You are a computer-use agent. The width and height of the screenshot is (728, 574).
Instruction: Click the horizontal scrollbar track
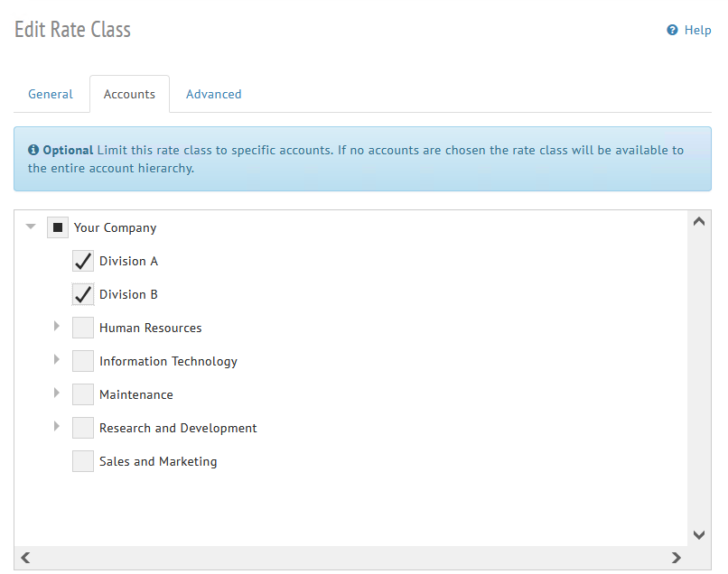coord(350,558)
